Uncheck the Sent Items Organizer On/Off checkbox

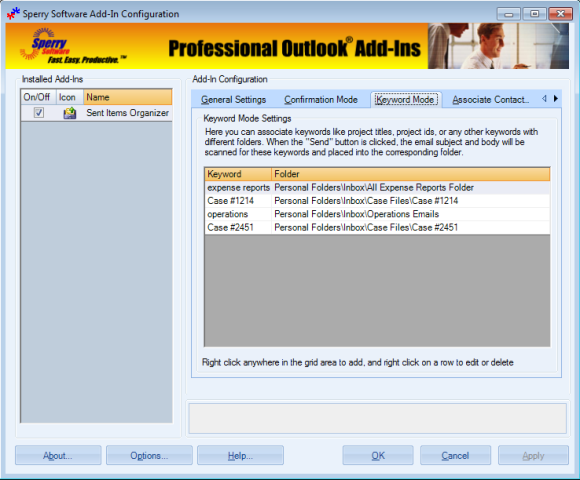[x=39, y=112]
